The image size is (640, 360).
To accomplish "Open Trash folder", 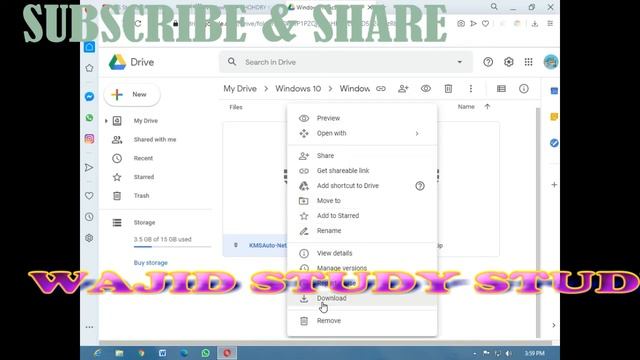I will [x=141, y=196].
